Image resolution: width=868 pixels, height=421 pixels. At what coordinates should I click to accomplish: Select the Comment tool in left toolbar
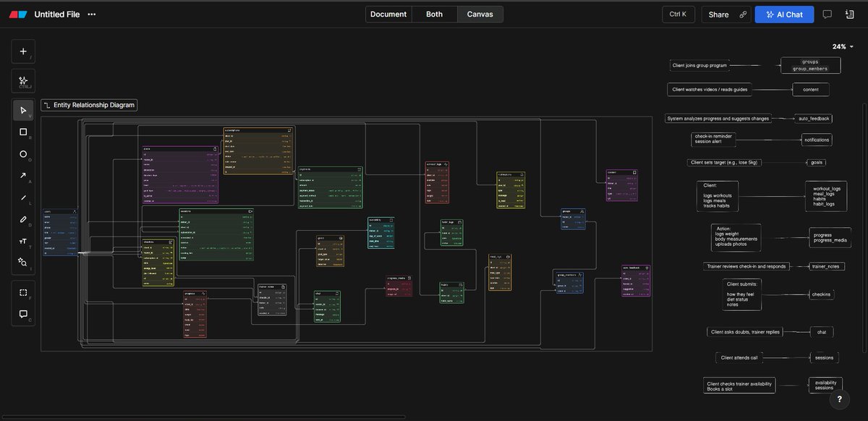pyautogui.click(x=23, y=314)
